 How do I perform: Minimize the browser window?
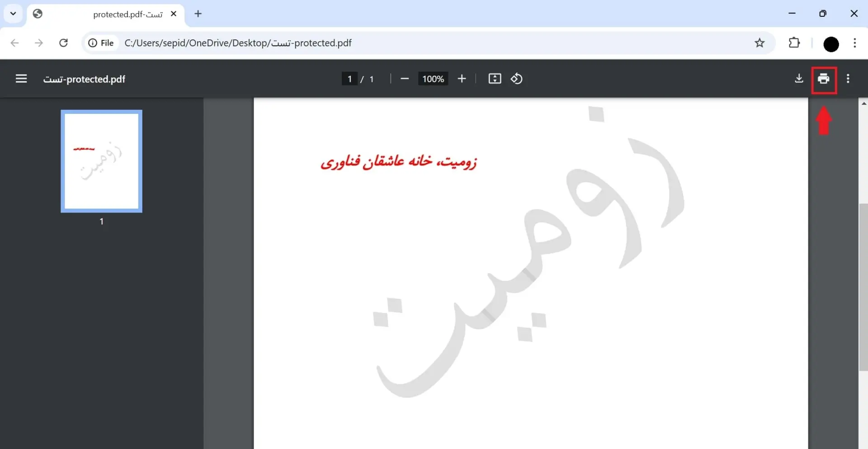[x=792, y=14]
